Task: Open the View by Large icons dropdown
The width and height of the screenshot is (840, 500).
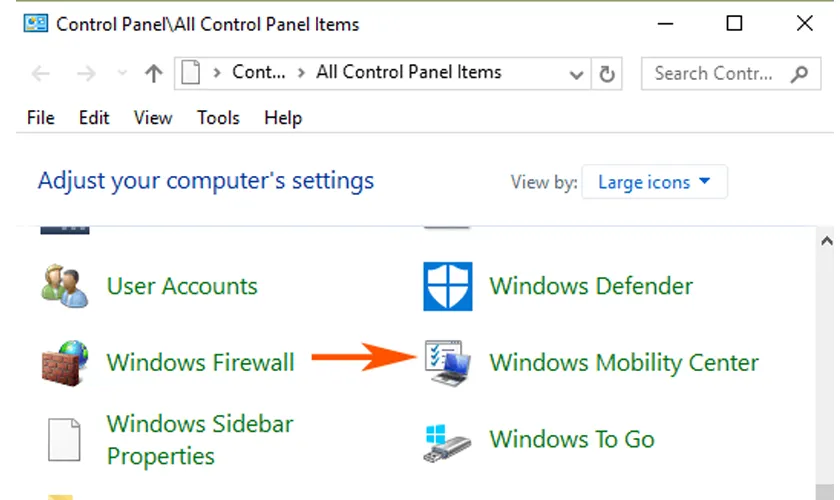Action: tap(654, 182)
